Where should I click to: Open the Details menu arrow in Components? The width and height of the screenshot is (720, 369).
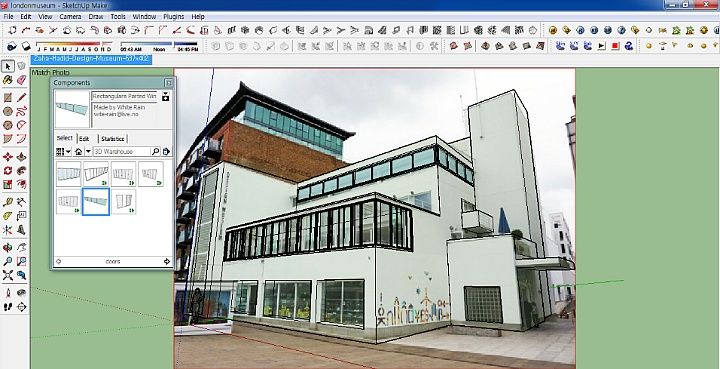click(166, 151)
